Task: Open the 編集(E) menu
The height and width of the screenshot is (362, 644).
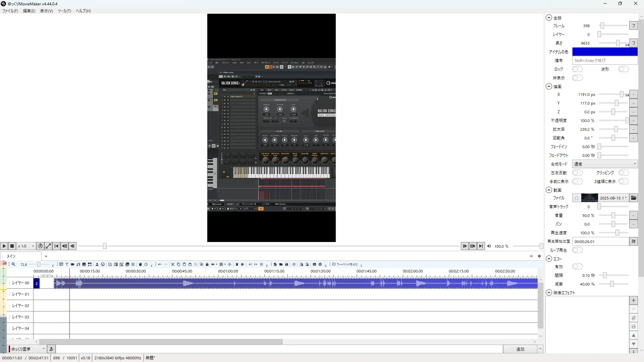Action: 29,11
